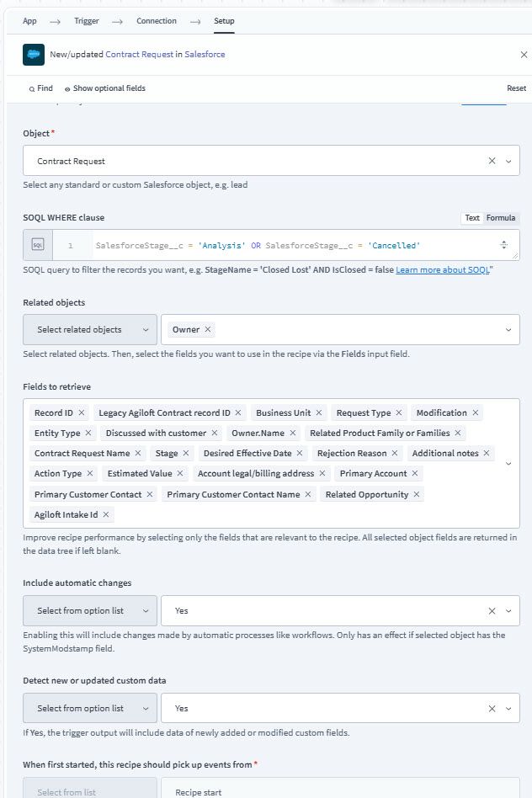Remove the Rejection Reason field tag
The image size is (532, 798).
coord(395,453)
